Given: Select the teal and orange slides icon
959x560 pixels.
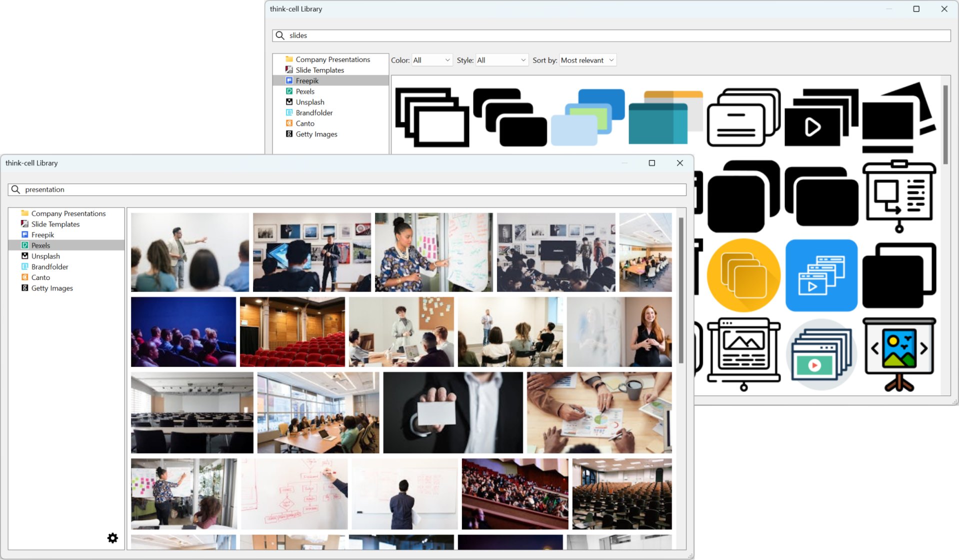Looking at the screenshot, I should [665, 117].
